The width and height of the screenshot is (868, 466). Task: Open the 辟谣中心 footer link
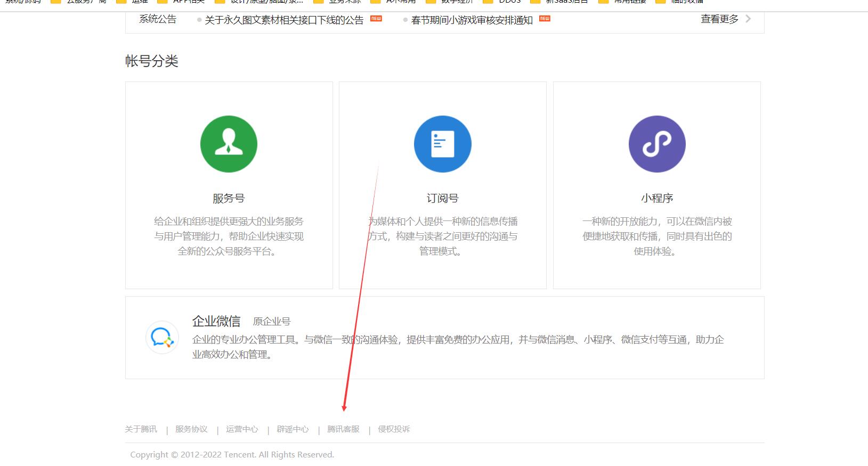click(293, 429)
